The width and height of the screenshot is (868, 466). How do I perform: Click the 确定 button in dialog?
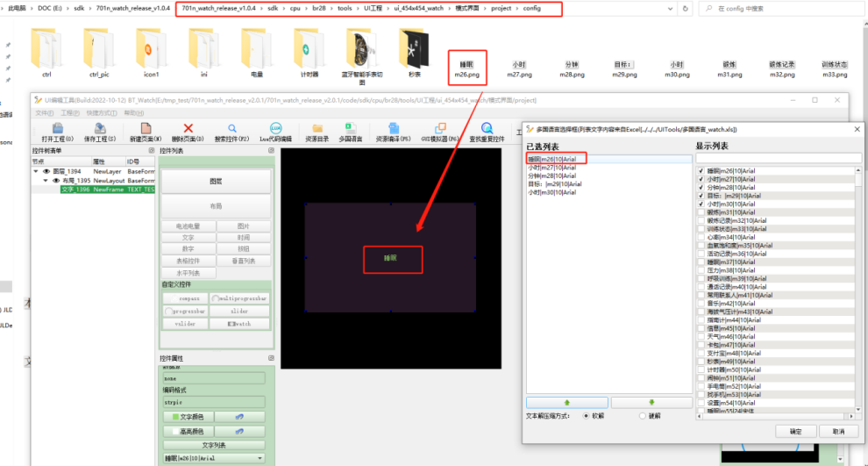[x=795, y=431]
